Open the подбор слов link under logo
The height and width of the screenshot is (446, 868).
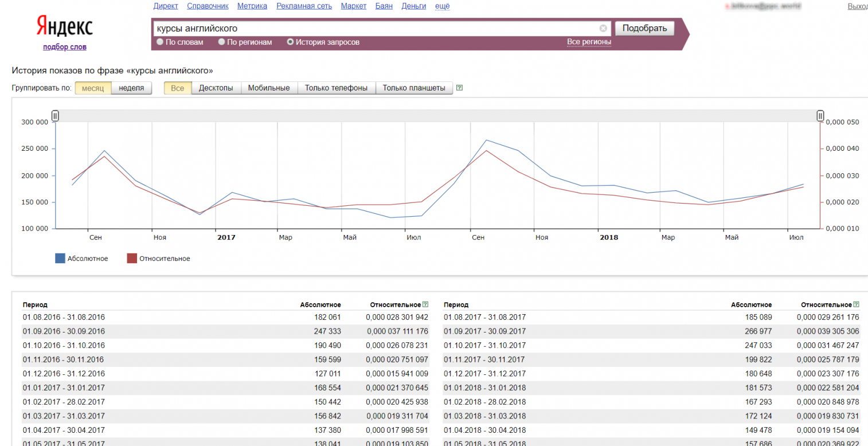(65, 47)
